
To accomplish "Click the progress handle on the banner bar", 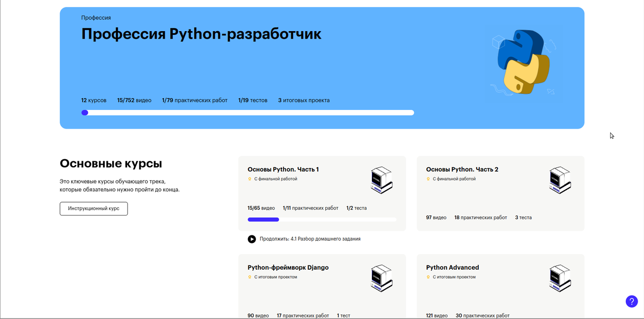I will coord(84,113).
